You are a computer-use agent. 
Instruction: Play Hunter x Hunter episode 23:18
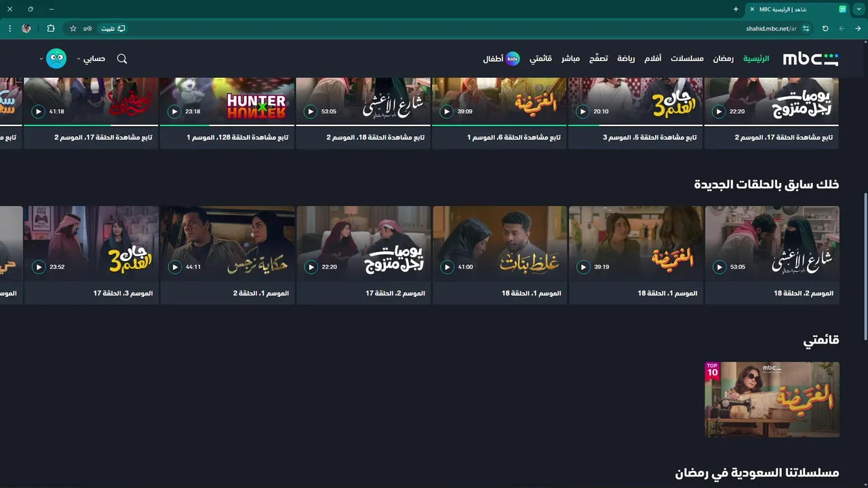(x=174, y=112)
